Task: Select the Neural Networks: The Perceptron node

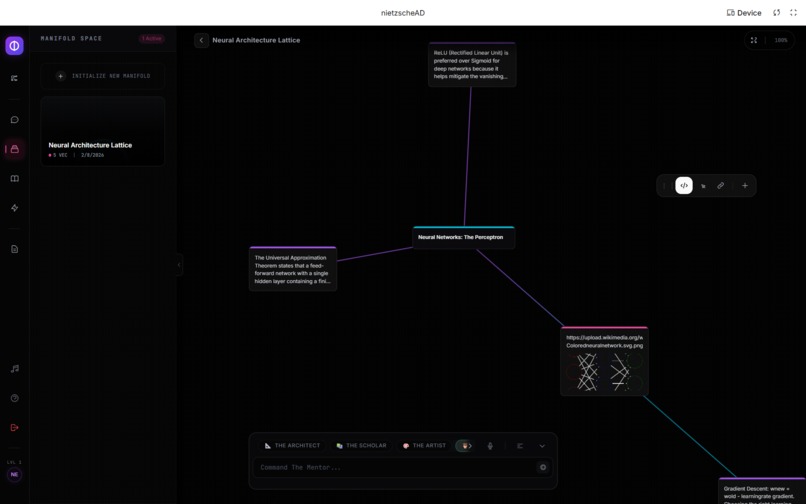Action: pos(464,238)
